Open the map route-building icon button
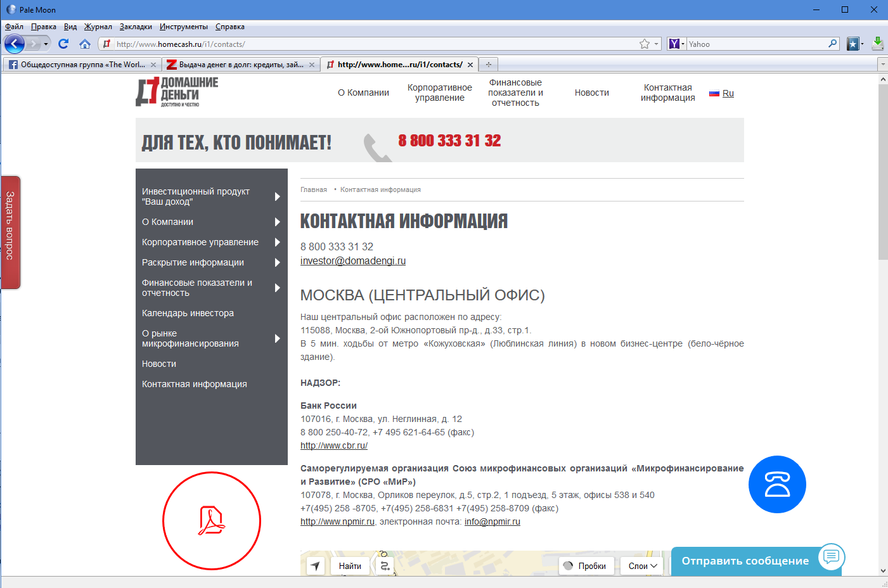888x588 pixels. [385, 566]
